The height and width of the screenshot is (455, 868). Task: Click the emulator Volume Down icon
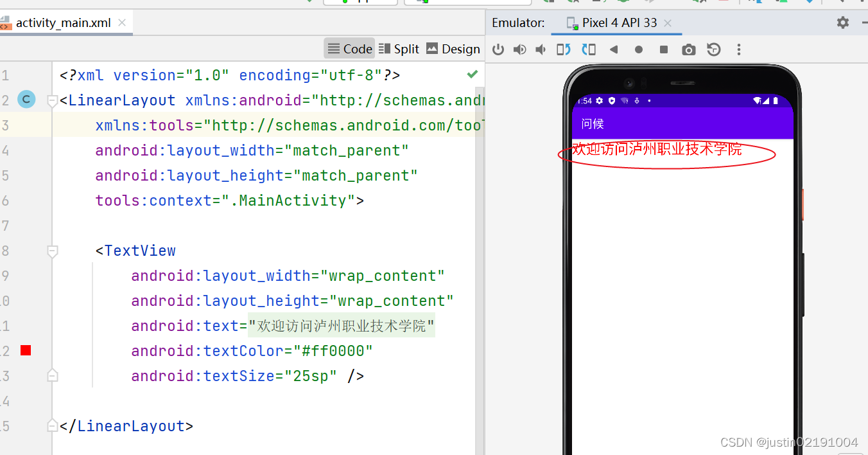[x=541, y=49]
